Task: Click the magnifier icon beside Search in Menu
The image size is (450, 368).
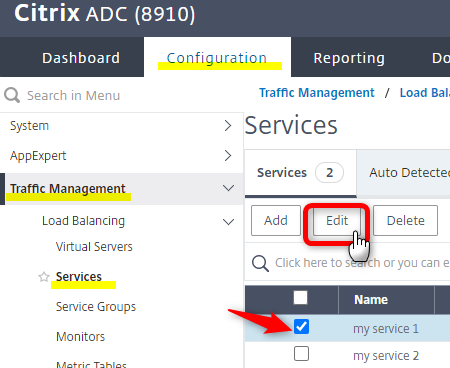Action: coord(12,95)
